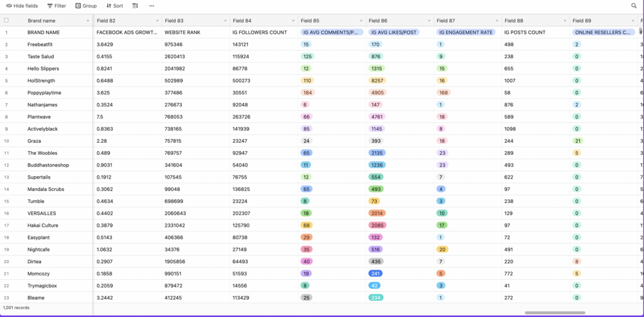Click the IG ENGAGEMENT RATE tag

point(466,32)
